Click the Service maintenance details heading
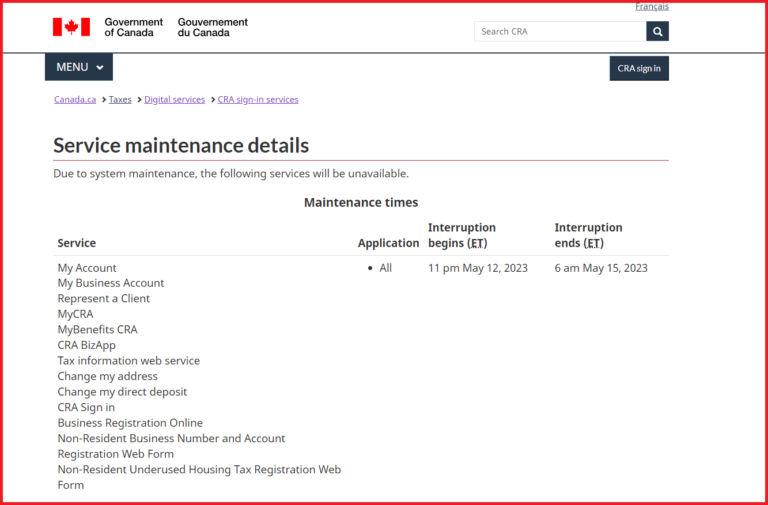Image resolution: width=768 pixels, height=505 pixels. click(x=181, y=146)
